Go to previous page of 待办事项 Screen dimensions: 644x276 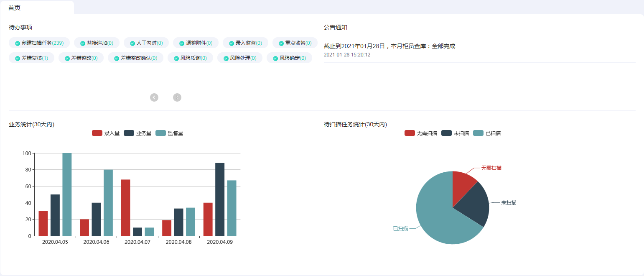[x=154, y=97]
